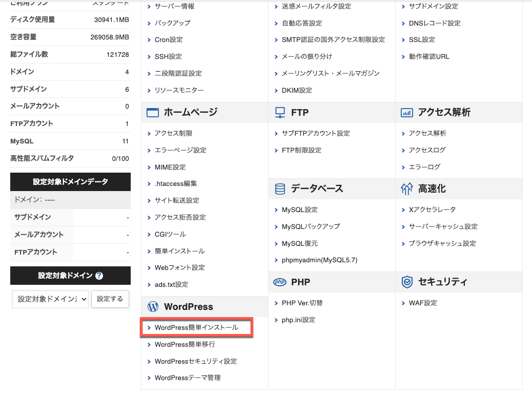
Task: Open the Cron設定 link
Action: pyautogui.click(x=169, y=40)
